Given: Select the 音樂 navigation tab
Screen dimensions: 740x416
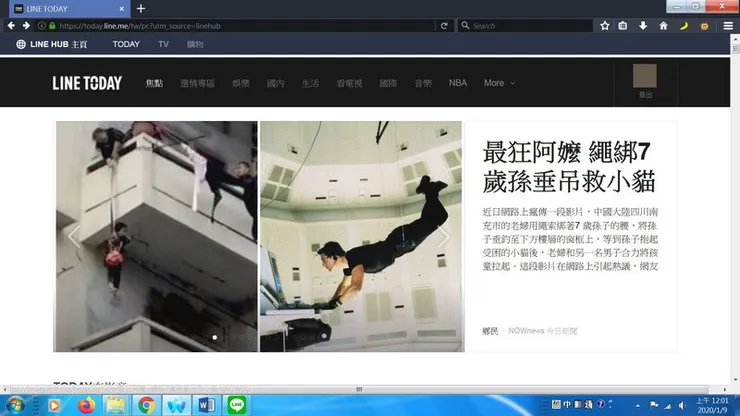Looking at the screenshot, I should pos(423,83).
